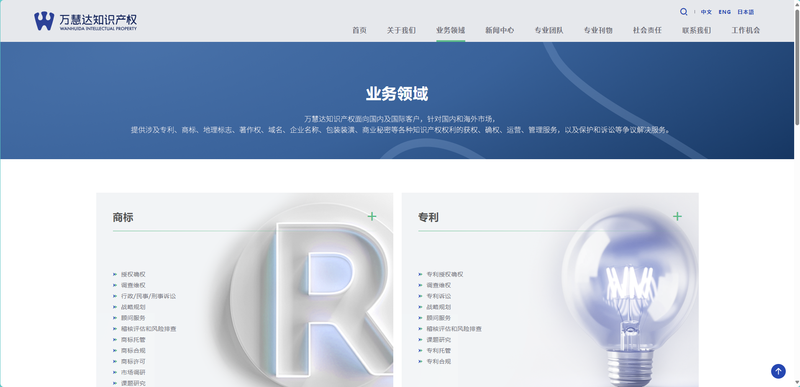This screenshot has height=387, width=800.
Task: Open 行政/民事/刑事诉讼 link
Action: coord(148,296)
